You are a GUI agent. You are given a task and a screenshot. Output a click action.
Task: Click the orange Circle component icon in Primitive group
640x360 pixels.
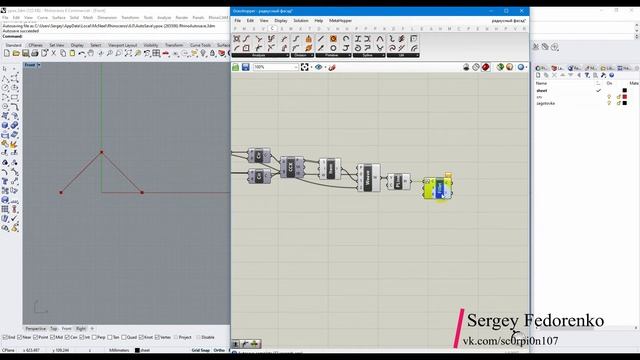[x=333, y=39]
